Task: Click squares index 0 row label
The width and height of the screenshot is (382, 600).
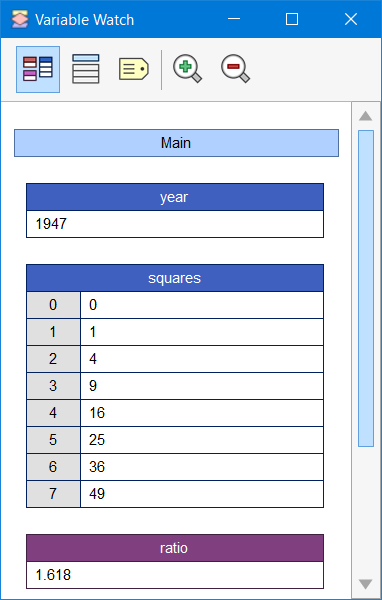Action: (53, 305)
